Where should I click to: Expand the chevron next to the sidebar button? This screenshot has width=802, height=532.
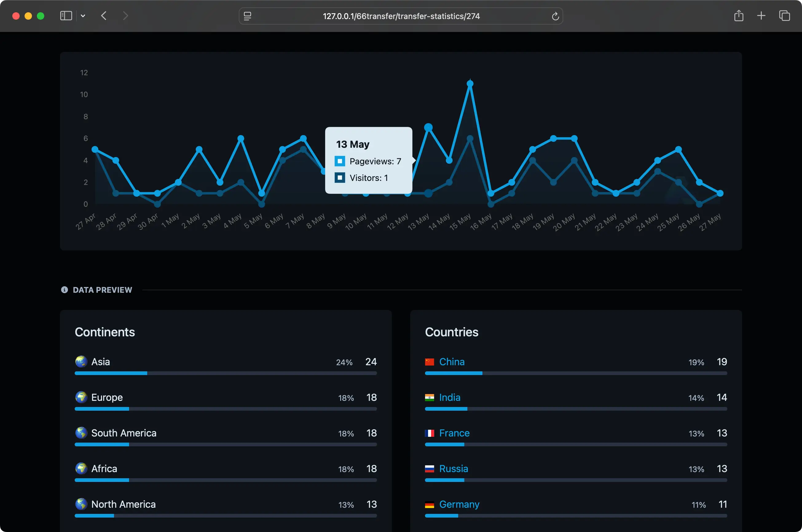[83, 16]
